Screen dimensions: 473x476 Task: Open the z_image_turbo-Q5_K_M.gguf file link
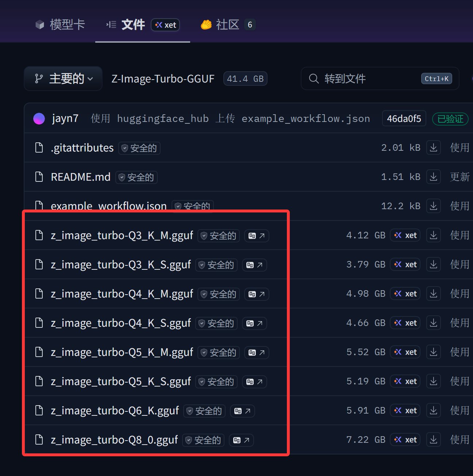click(122, 352)
